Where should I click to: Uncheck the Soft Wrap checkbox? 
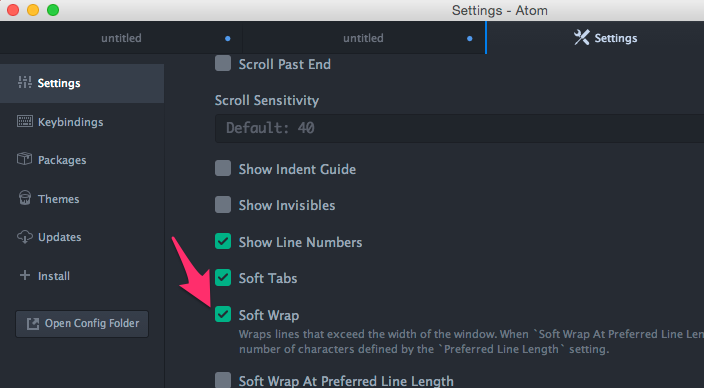coord(223,314)
